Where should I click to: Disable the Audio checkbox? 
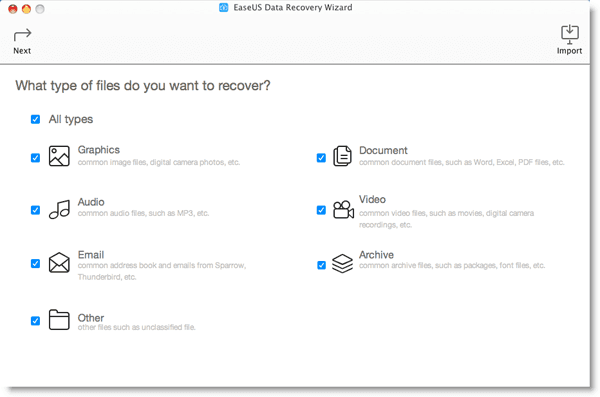(35, 210)
